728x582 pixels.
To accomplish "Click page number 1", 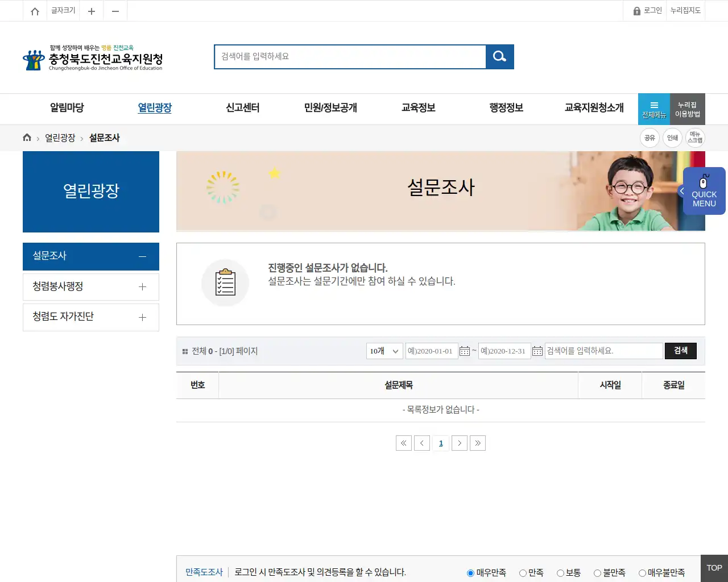I will point(441,443).
